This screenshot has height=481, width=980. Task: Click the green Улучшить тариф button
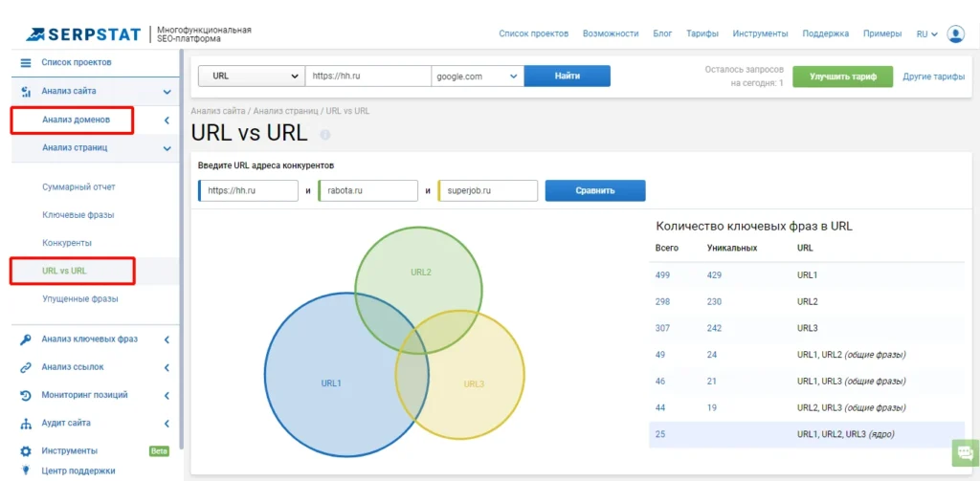[842, 77]
